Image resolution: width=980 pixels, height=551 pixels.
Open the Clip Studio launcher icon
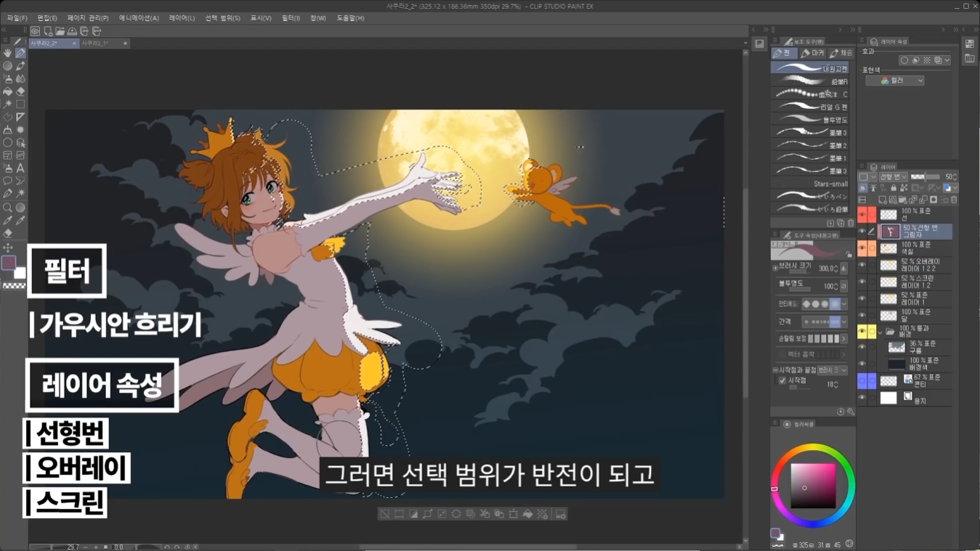coord(35,31)
